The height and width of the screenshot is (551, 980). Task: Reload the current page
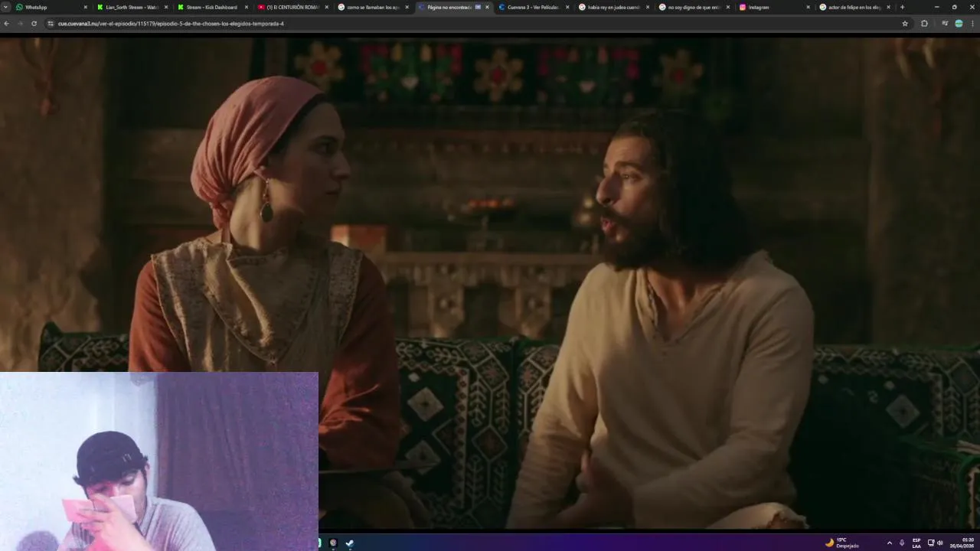coord(34,24)
